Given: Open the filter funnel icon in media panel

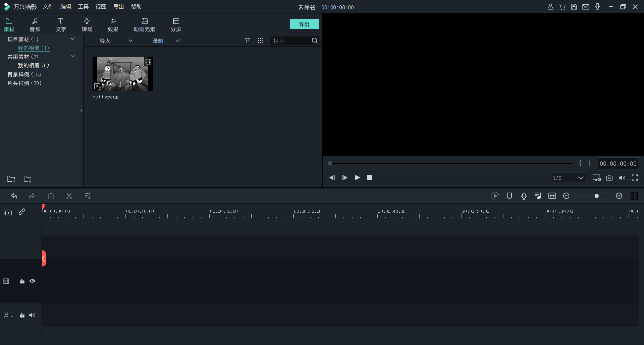Looking at the screenshot, I should [x=247, y=41].
